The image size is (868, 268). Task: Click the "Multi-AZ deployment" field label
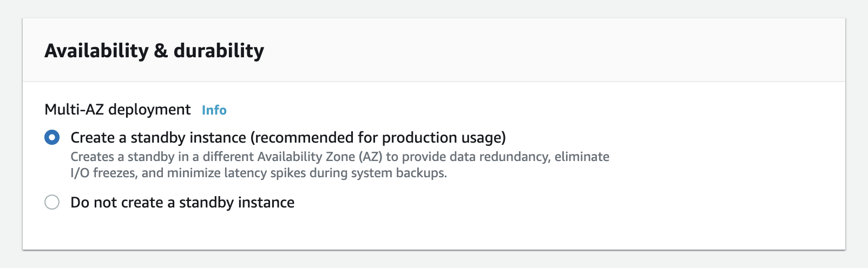[x=117, y=110]
